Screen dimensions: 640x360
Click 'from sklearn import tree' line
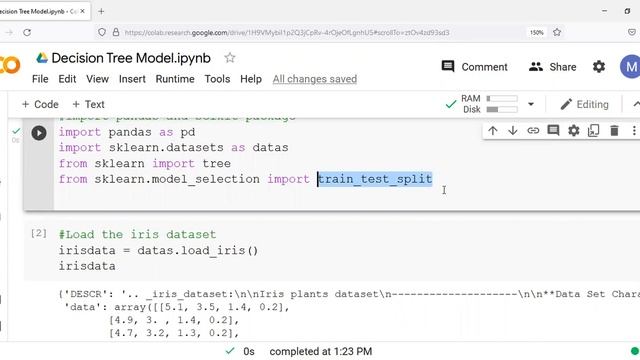(x=144, y=163)
